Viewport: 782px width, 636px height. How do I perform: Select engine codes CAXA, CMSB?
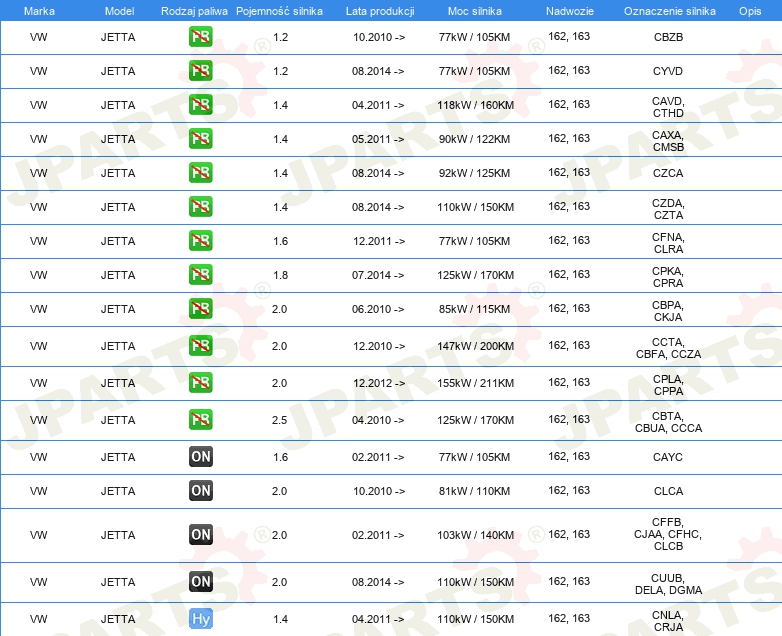pos(668,141)
